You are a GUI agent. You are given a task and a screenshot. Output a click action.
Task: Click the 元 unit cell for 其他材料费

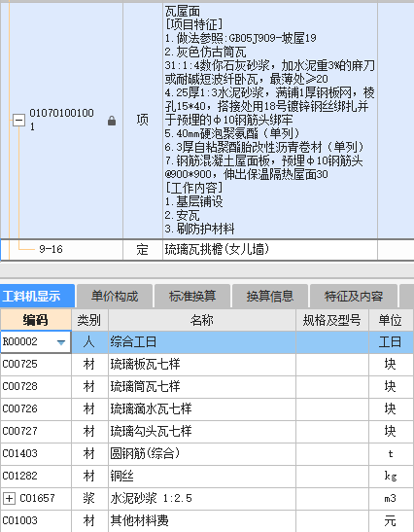click(391, 520)
